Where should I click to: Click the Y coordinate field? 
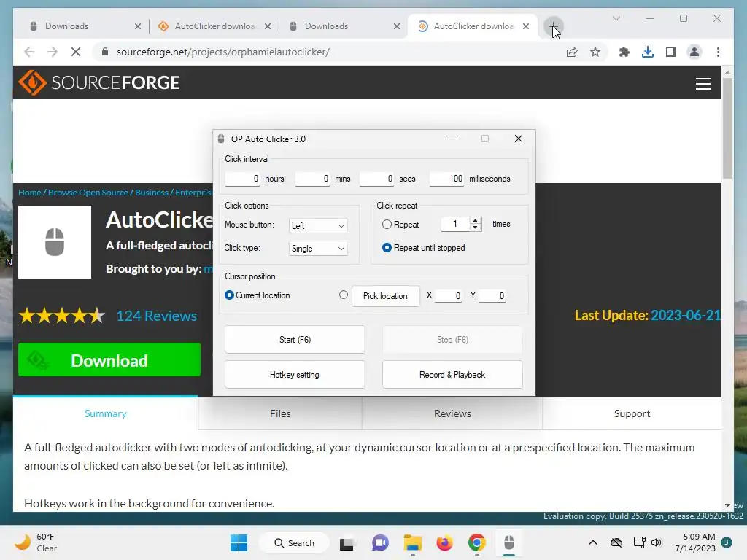point(492,296)
